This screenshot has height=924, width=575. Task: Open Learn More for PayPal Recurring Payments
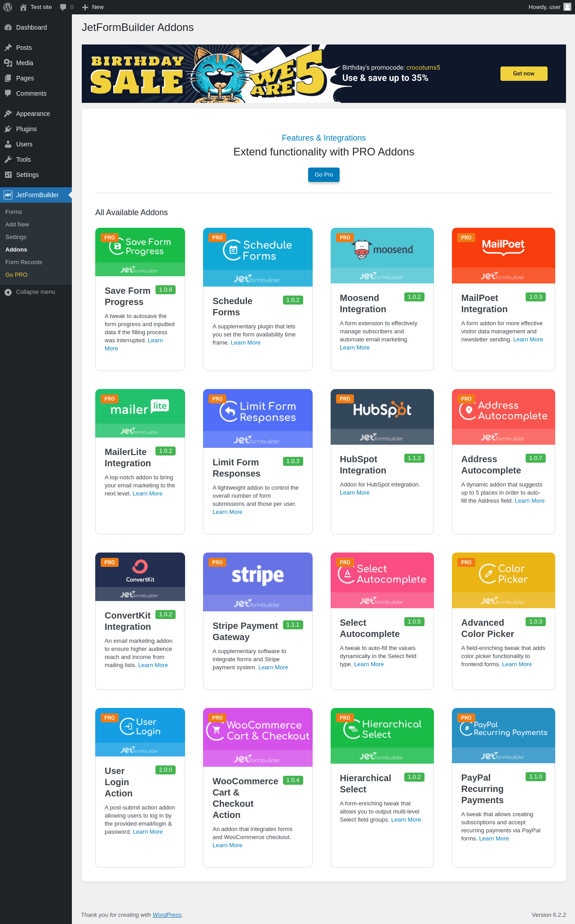[x=494, y=839]
